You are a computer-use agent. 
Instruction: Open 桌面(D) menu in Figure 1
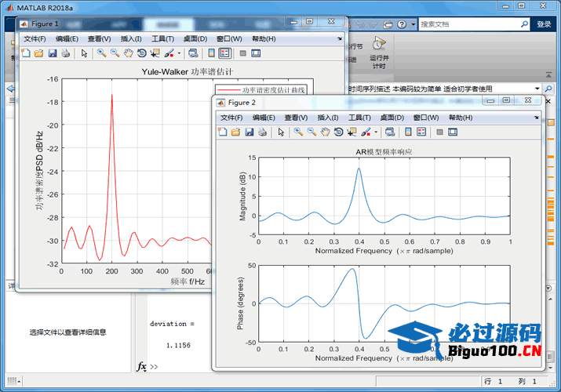(195, 39)
